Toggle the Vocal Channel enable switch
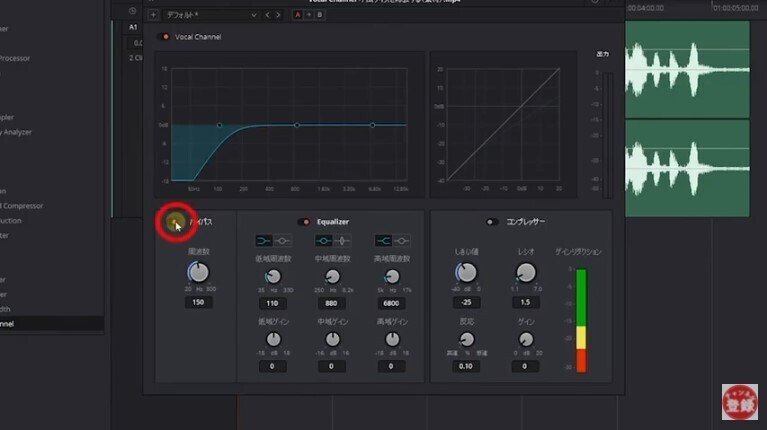The image size is (767, 430). coord(165,37)
